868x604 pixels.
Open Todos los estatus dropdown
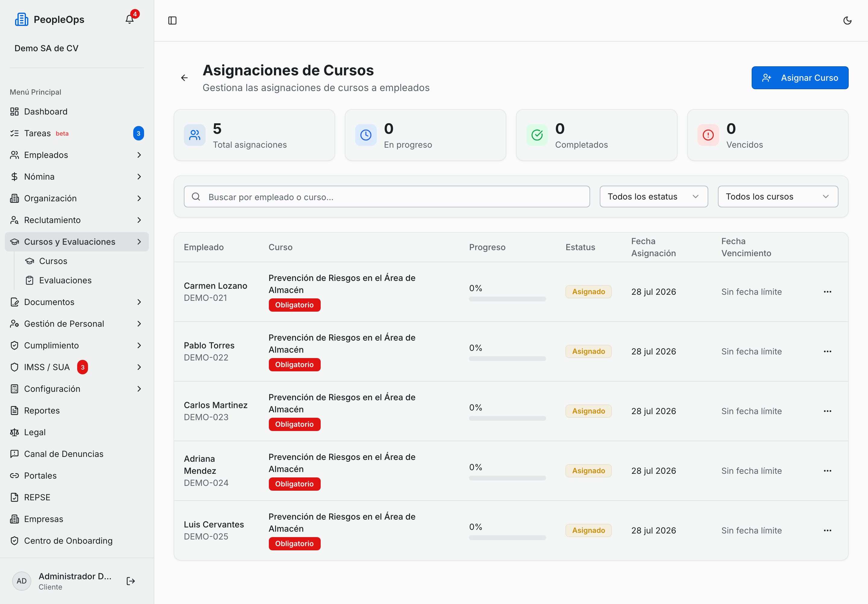(x=654, y=197)
